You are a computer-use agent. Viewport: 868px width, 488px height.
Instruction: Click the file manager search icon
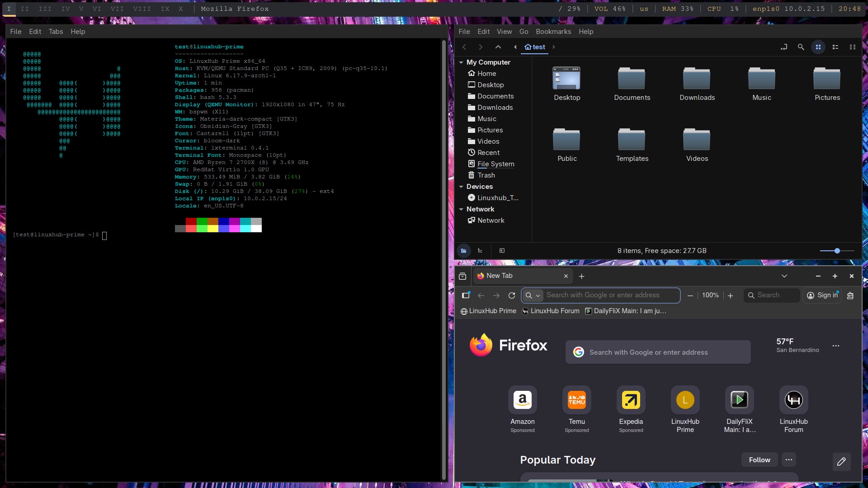click(x=801, y=47)
